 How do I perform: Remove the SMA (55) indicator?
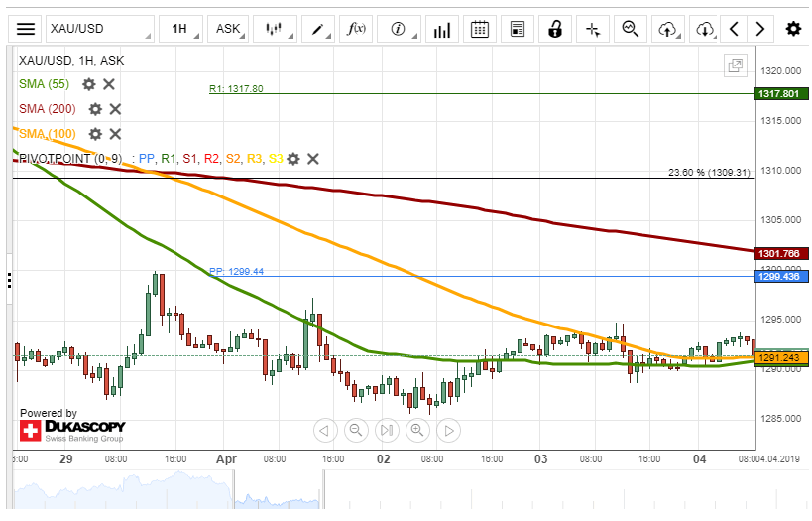(x=109, y=84)
